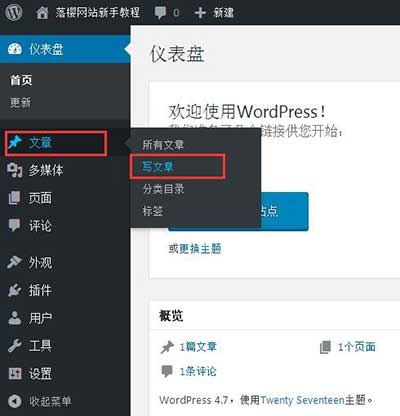Open the 仪表盘 menu label
Image resolution: width=400 pixels, height=416 pixels.
(x=46, y=49)
